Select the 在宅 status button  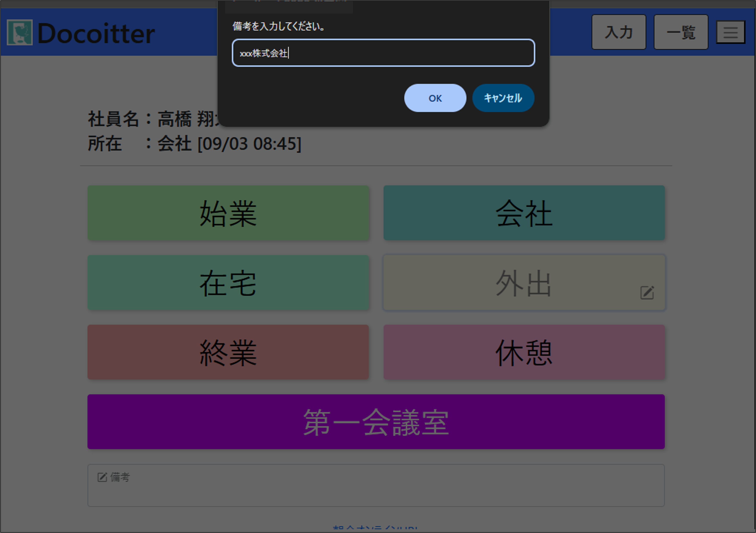pos(228,283)
